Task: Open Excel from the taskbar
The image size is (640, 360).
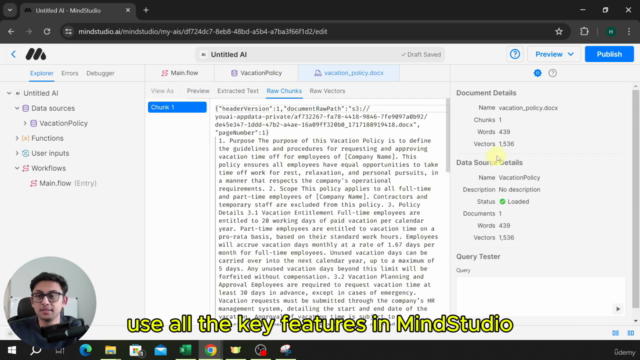Action: [185, 350]
